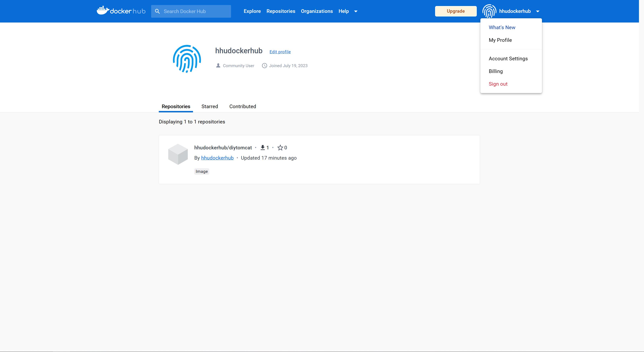Open the Help menu
Image resolution: width=644 pixels, height=352 pixels.
pos(344,11)
